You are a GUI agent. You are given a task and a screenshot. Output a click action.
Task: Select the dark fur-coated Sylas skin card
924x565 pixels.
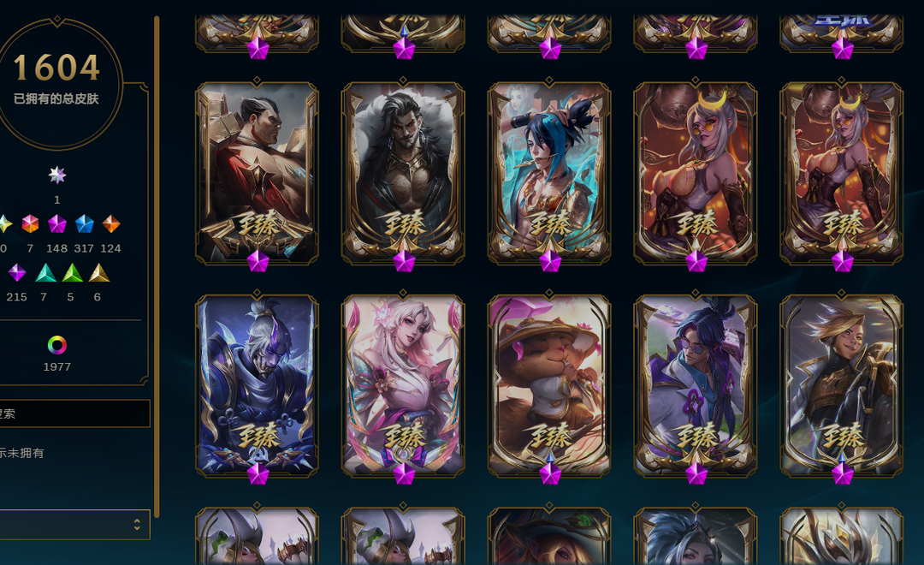click(403, 173)
